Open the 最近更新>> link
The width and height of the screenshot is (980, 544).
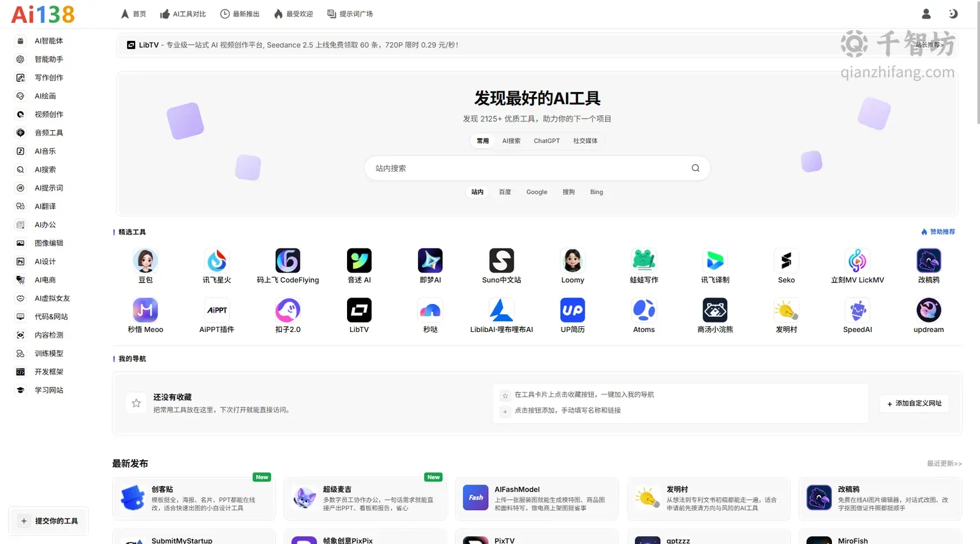pyautogui.click(x=944, y=464)
